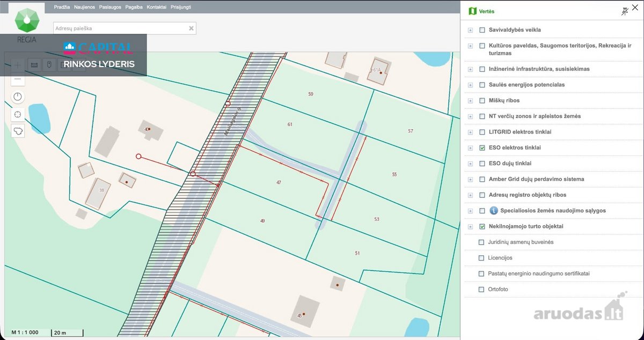Click building labeled 38 on map

pos(99,193)
